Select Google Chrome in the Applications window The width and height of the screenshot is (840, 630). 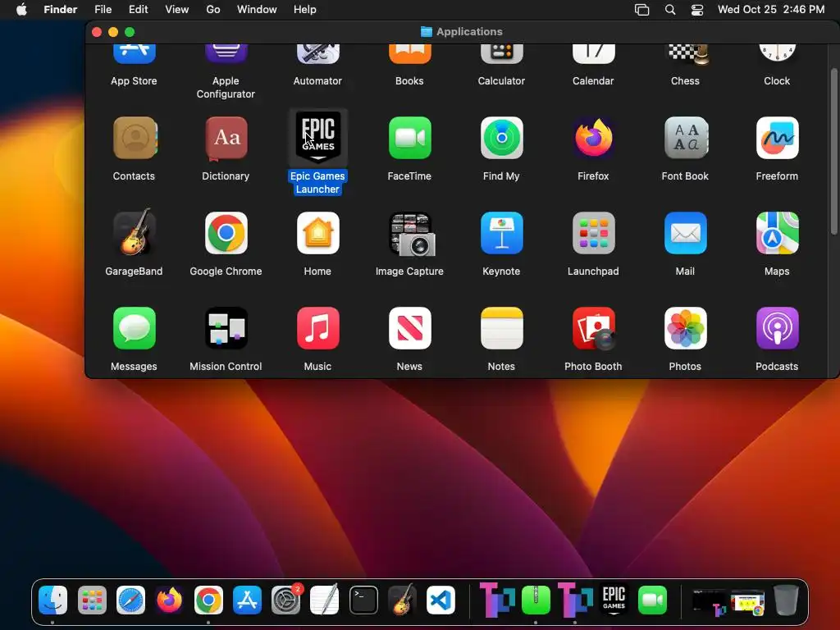pyautogui.click(x=226, y=233)
